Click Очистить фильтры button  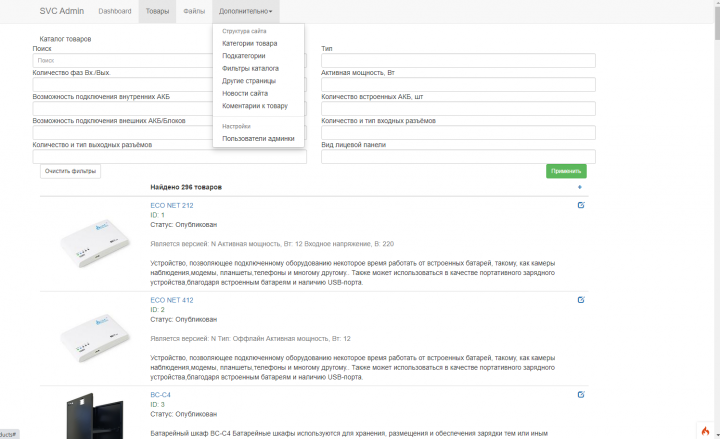(x=70, y=171)
